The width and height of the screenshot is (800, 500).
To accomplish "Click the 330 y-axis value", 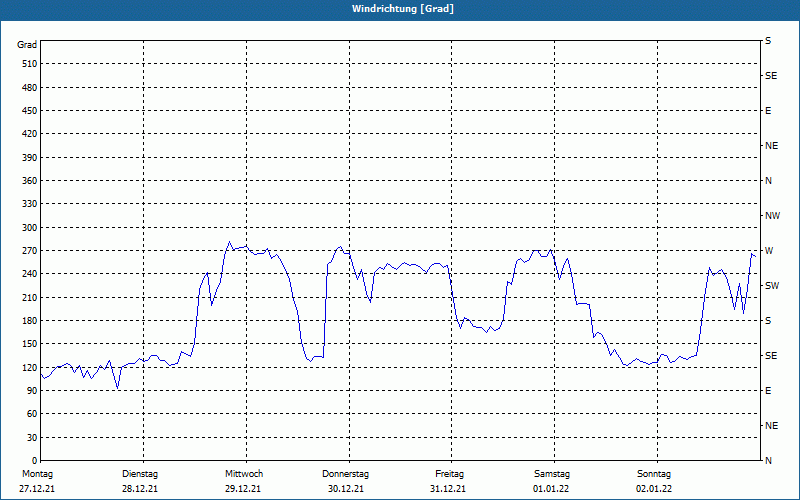I will pyautogui.click(x=30, y=204).
